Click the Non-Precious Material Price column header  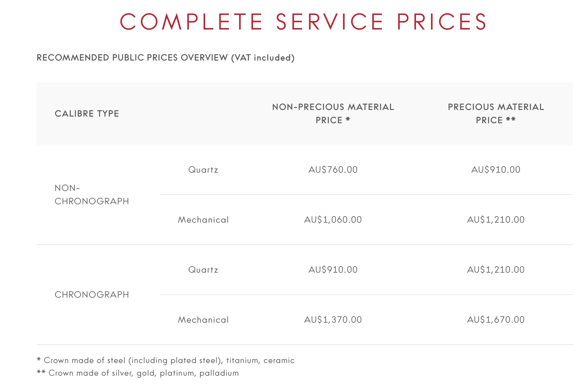pos(333,114)
